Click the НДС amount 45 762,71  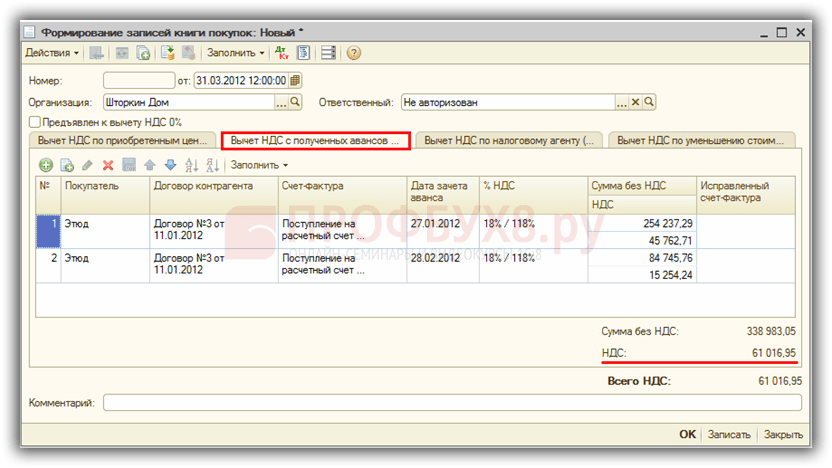tap(642, 240)
